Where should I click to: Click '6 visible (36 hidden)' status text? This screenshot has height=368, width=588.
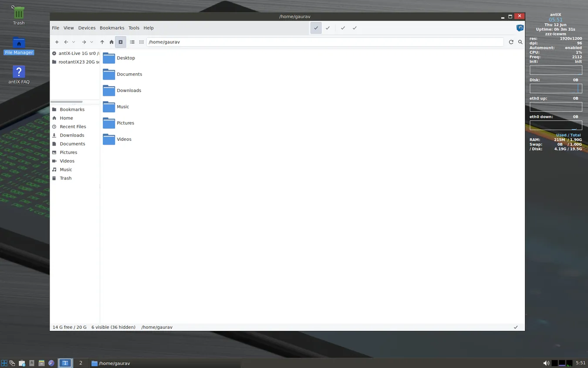(x=113, y=327)
